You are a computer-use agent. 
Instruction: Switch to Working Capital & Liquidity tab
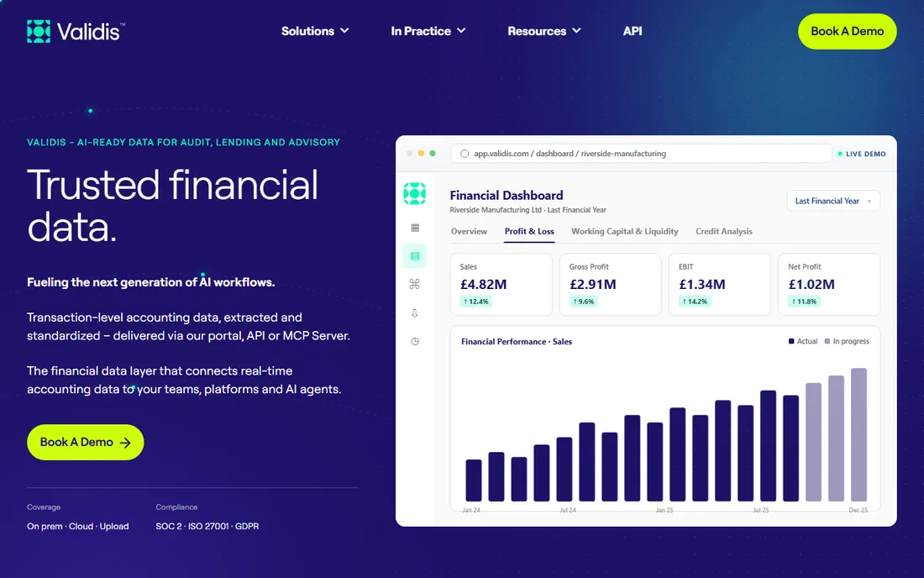pos(625,232)
